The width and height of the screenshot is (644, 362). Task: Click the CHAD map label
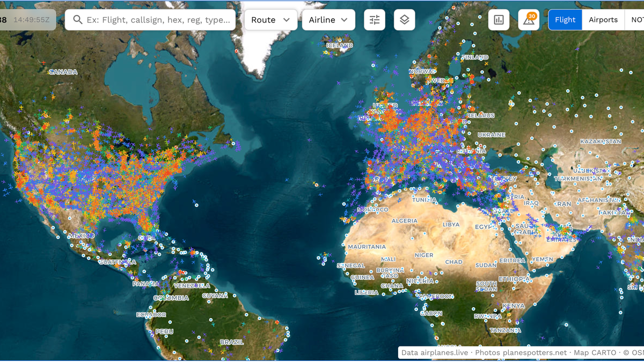click(x=453, y=262)
